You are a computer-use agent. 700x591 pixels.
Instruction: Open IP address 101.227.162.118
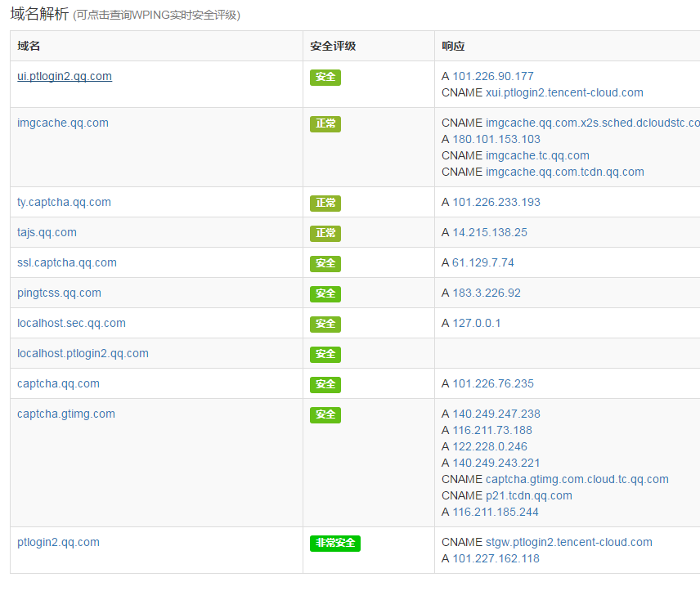[496, 558]
